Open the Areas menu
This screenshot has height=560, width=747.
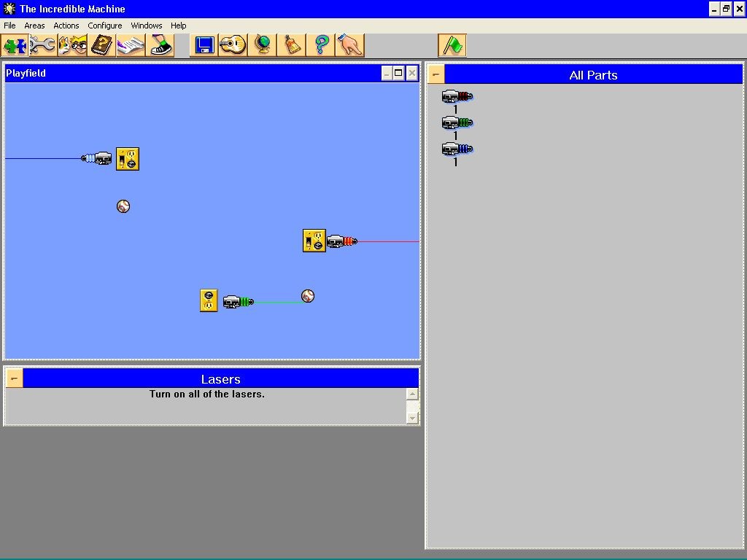tap(34, 26)
